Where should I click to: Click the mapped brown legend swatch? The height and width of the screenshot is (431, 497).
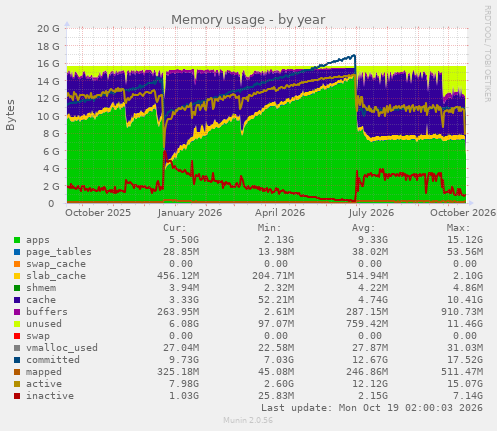click(x=17, y=372)
